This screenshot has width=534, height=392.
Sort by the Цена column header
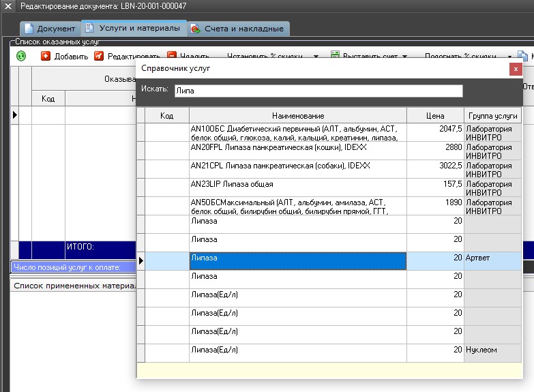435,116
